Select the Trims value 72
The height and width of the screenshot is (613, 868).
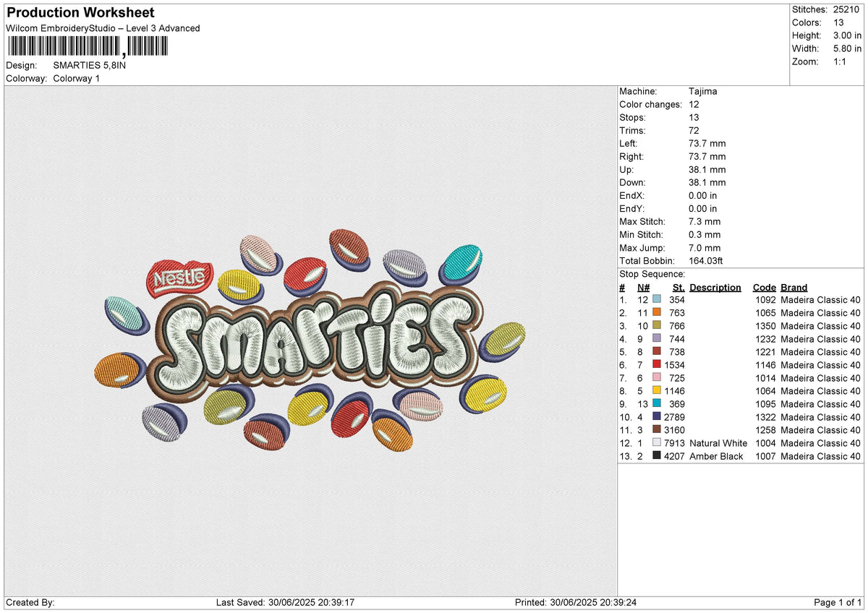[695, 130]
